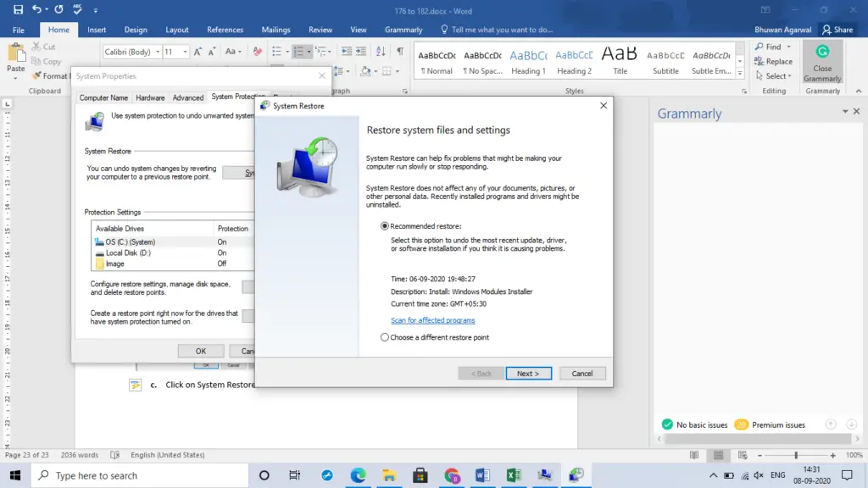Click the Grammarly pane horizontal scrollbar
The image size is (868, 488).
tap(758, 439)
